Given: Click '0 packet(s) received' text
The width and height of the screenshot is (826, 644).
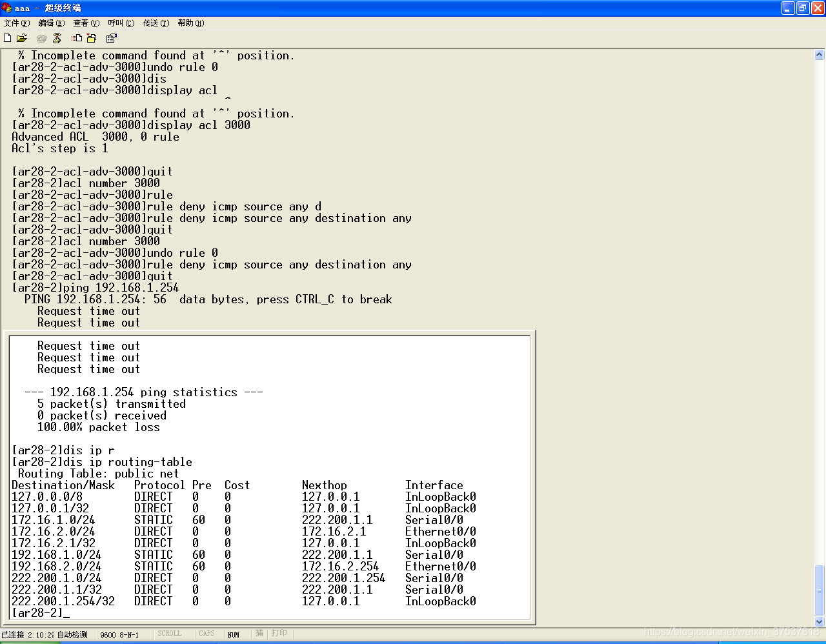Looking at the screenshot, I should [x=102, y=416].
